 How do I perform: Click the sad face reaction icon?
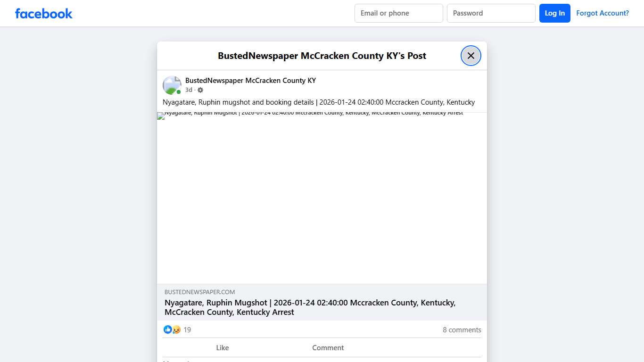176,329
